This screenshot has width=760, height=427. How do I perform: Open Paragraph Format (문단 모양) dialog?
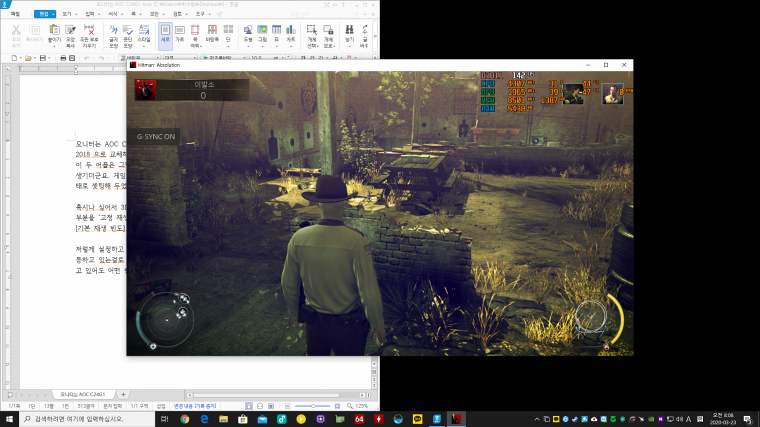click(x=127, y=36)
